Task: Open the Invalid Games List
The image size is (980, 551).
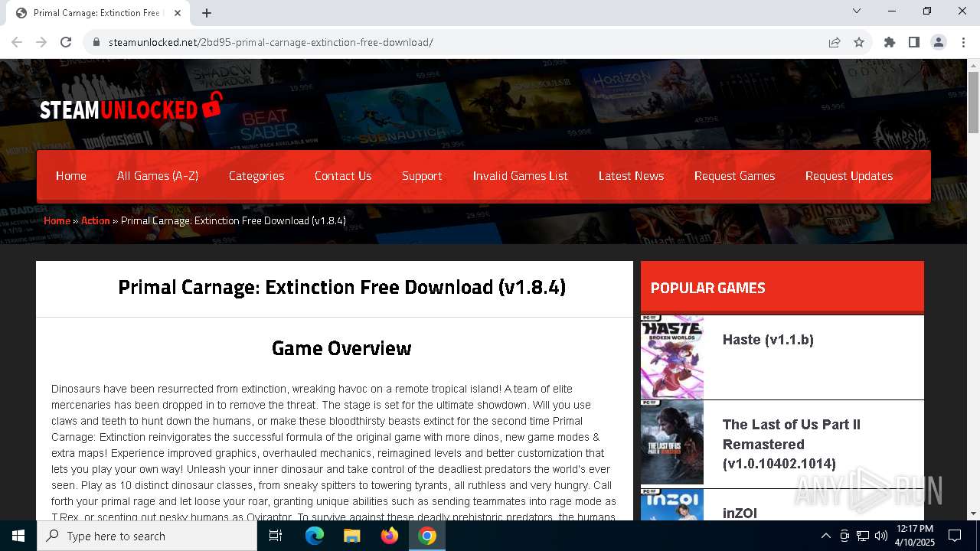Action: [521, 176]
